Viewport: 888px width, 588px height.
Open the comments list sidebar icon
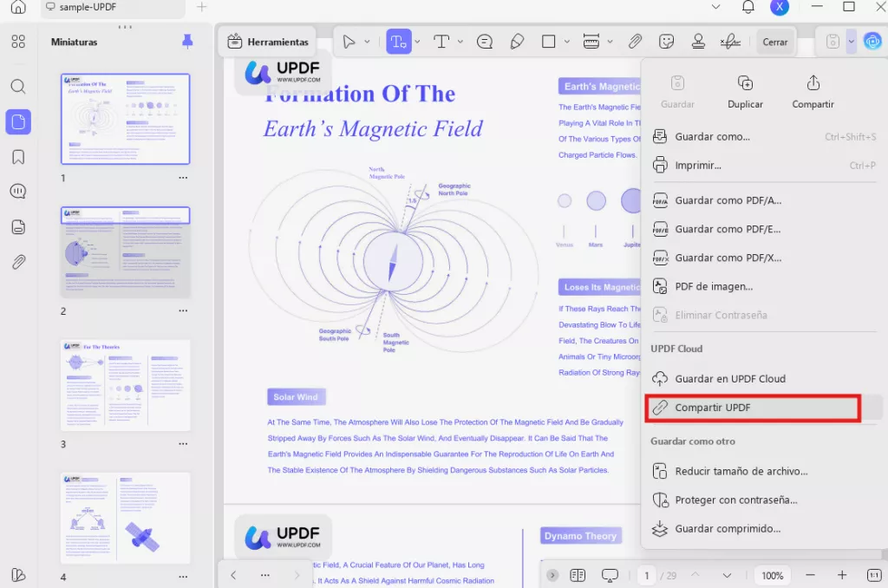coord(18,192)
